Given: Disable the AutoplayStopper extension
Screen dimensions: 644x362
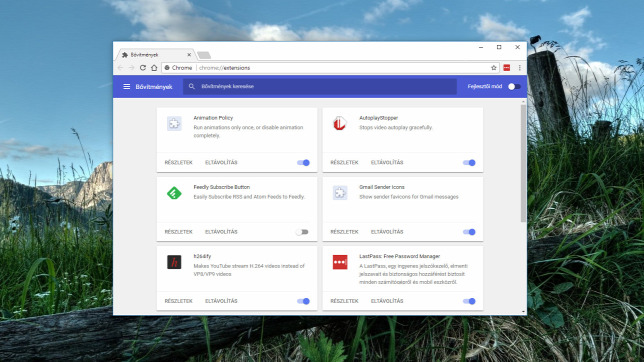Looking at the screenshot, I should click(469, 163).
